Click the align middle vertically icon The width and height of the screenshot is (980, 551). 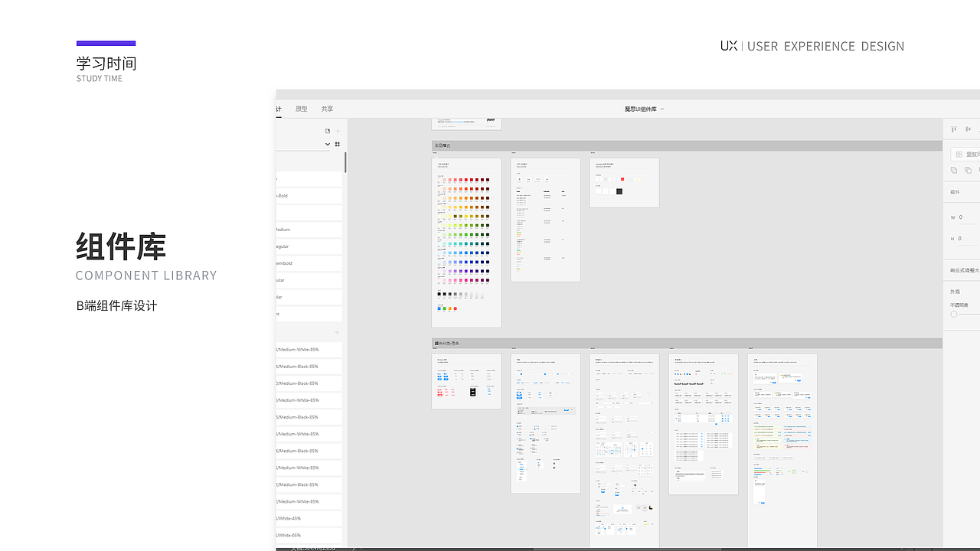(968, 130)
